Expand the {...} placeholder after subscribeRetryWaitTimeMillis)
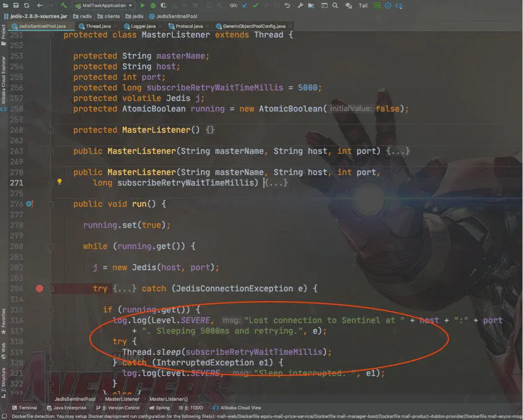This screenshot has height=420, width=523. click(276, 183)
